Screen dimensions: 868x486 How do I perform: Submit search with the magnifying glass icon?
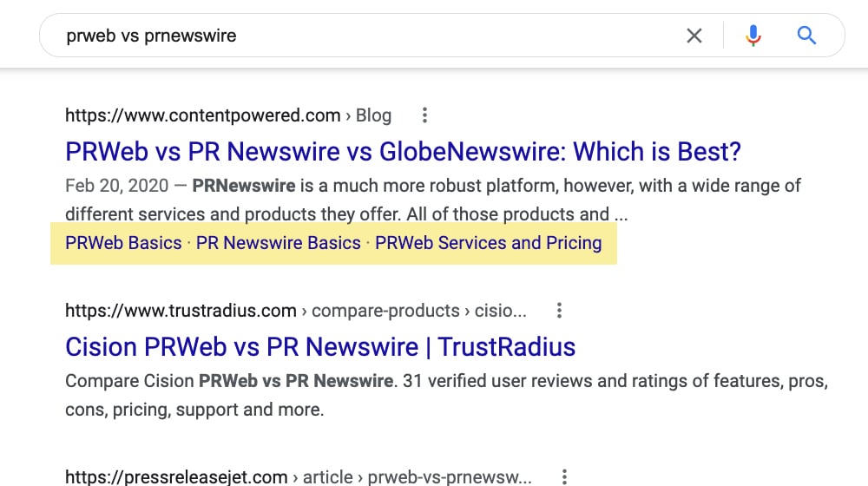tap(806, 36)
